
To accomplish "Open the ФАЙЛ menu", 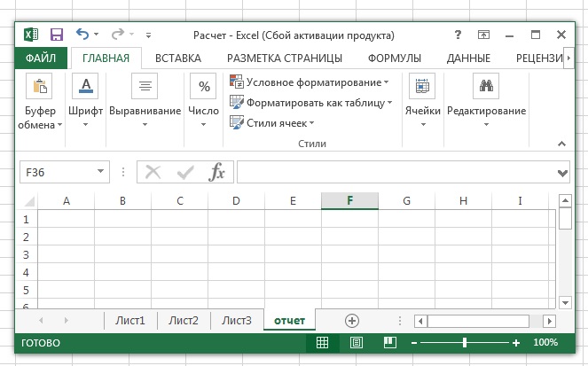I will 42,58.
